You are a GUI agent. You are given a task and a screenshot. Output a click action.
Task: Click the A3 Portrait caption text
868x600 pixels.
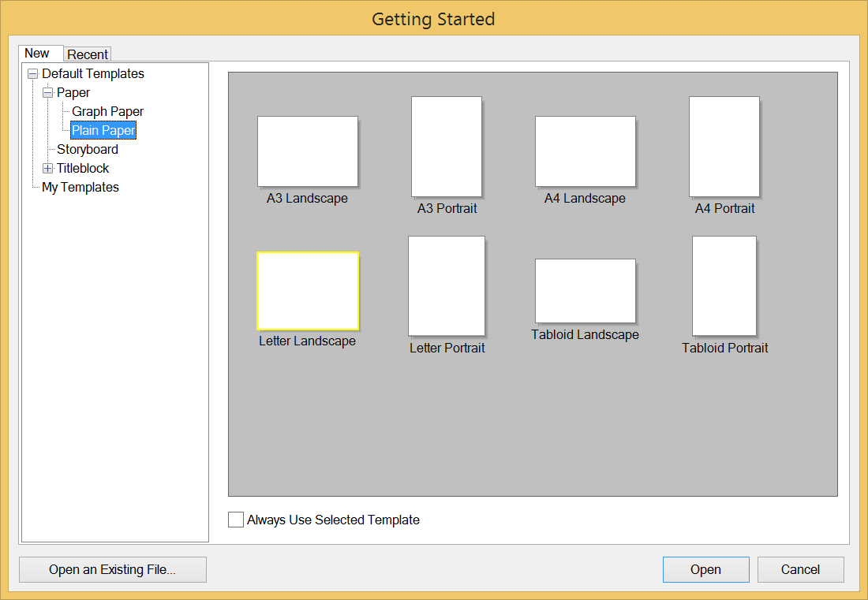point(447,208)
